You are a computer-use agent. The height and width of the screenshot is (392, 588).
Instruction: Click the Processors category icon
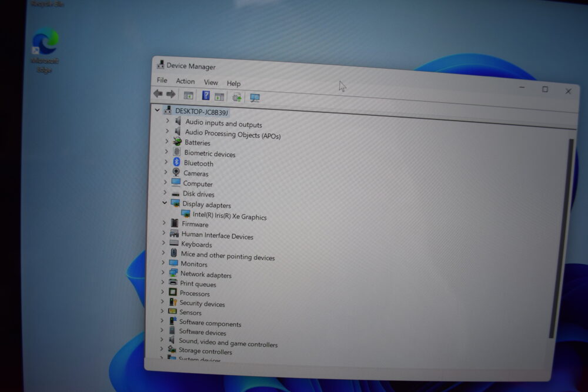[172, 292]
